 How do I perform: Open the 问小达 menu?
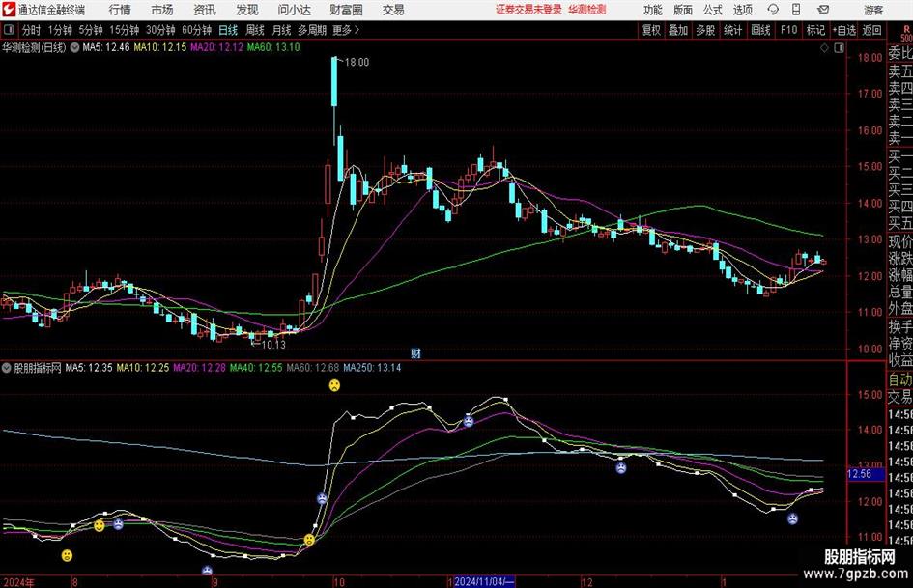click(x=294, y=10)
